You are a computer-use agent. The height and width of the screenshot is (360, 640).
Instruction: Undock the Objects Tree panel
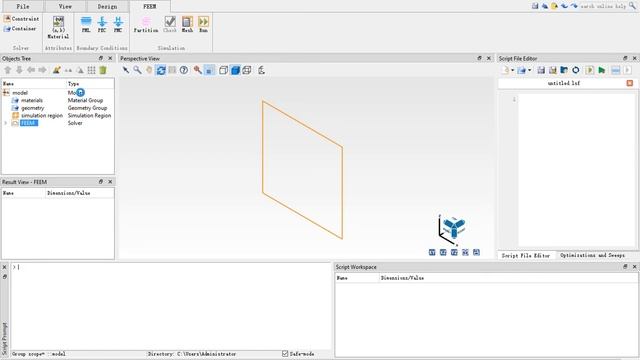tap(101, 58)
